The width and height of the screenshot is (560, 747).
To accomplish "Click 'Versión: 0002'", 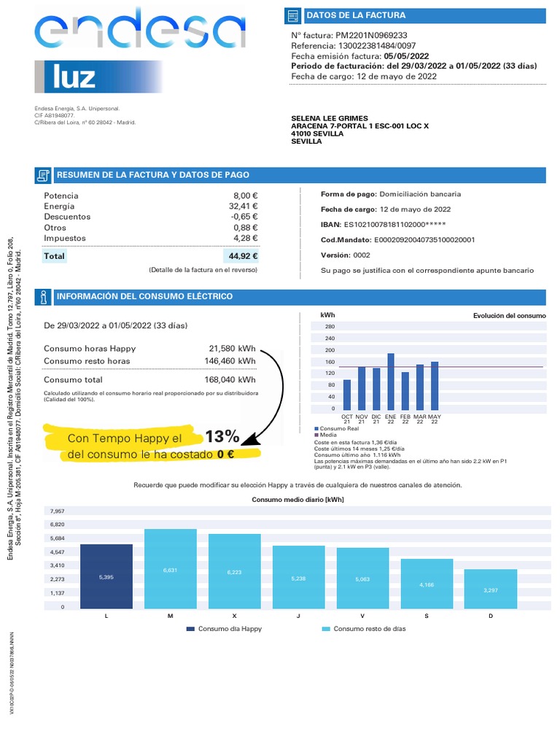I will pyautogui.click(x=345, y=255).
